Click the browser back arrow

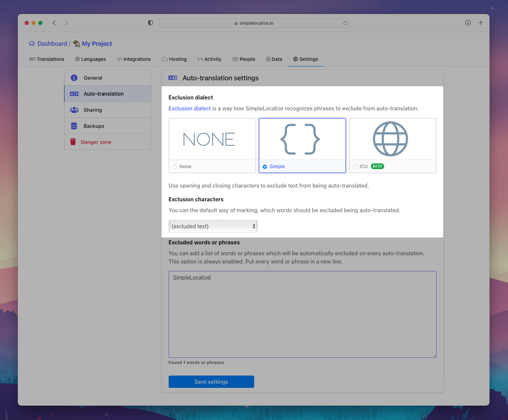54,23
